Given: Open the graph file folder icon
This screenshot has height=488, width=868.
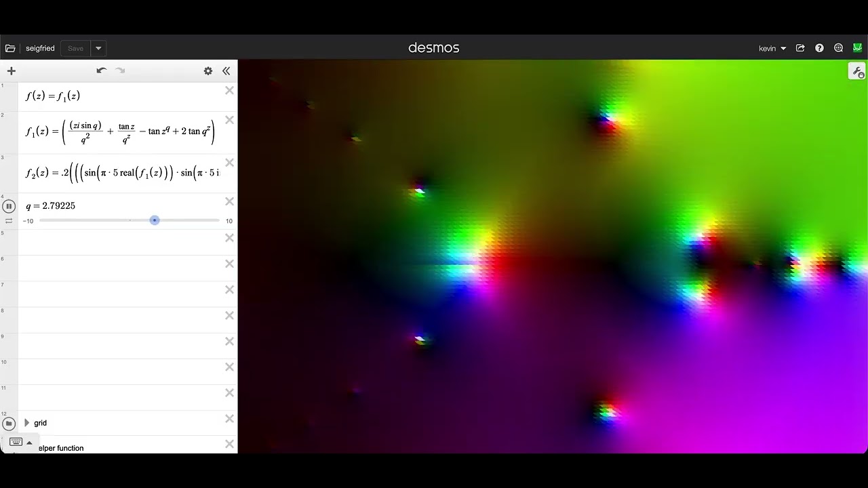Looking at the screenshot, I should click(10, 48).
